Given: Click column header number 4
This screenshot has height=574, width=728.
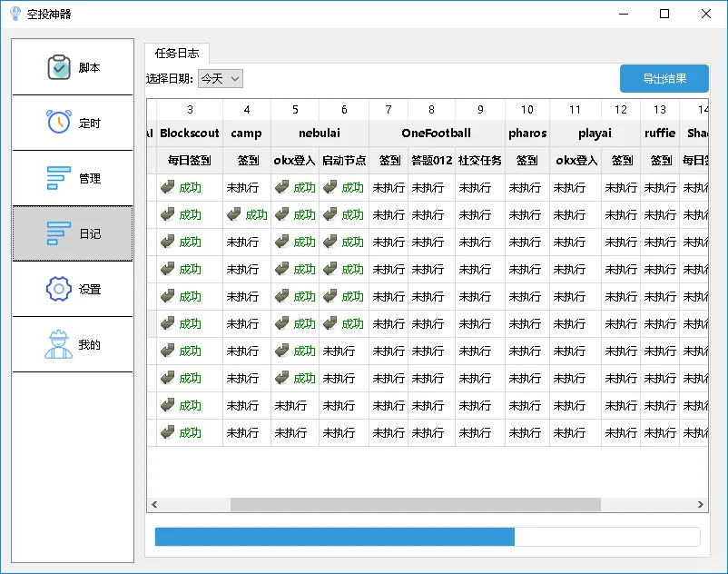Looking at the screenshot, I should 247,110.
